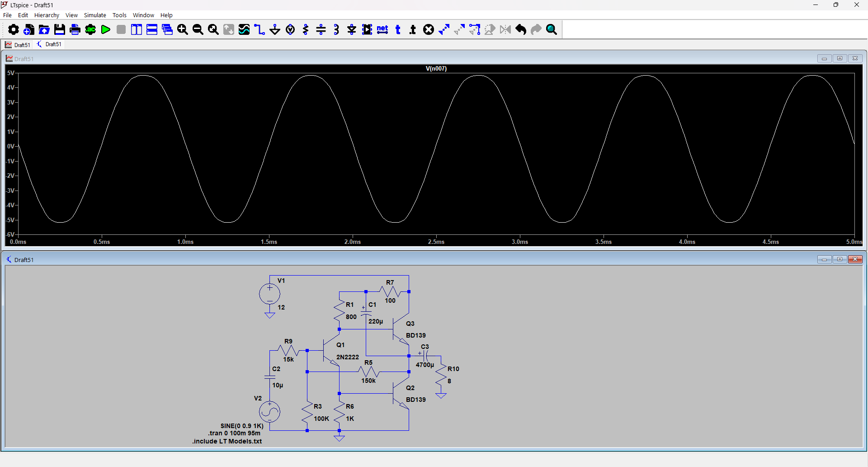
Task: Place a ground symbol
Action: pos(275,30)
